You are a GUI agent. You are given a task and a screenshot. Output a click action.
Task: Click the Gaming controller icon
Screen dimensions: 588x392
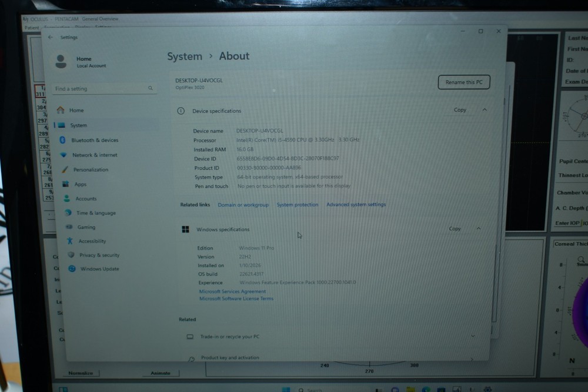(x=69, y=227)
